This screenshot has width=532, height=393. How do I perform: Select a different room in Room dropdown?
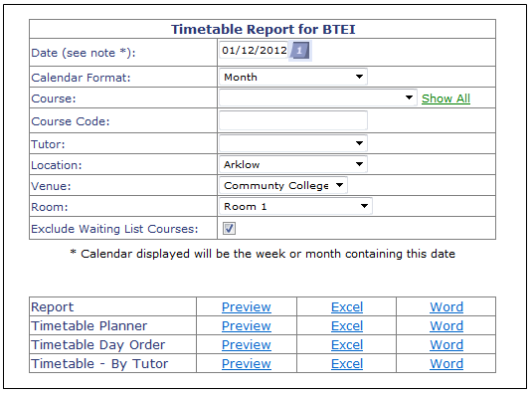tap(296, 206)
